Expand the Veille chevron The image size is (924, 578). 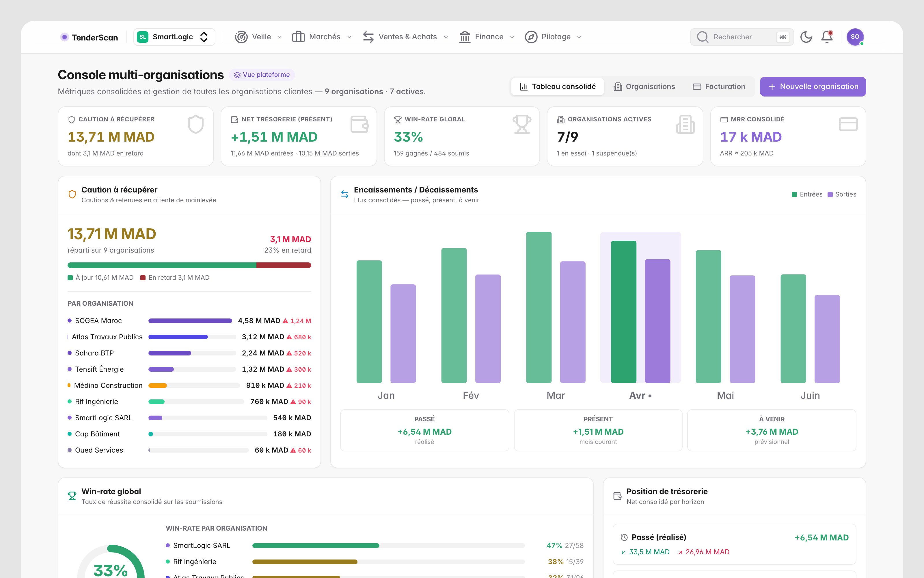coord(280,37)
